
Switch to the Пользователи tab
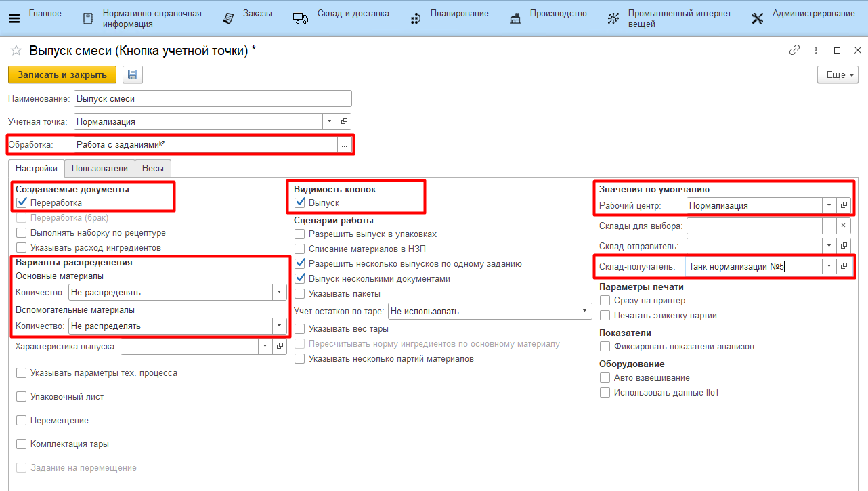point(100,169)
